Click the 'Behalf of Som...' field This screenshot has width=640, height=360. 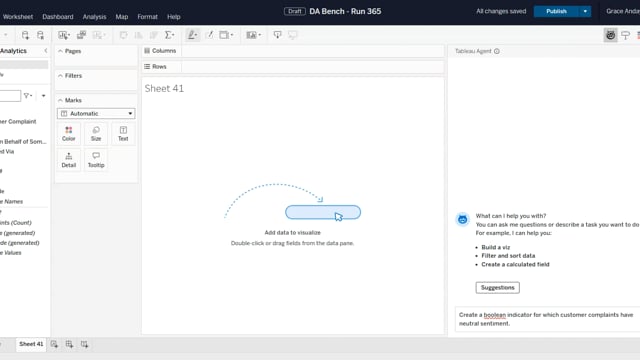[23, 142]
